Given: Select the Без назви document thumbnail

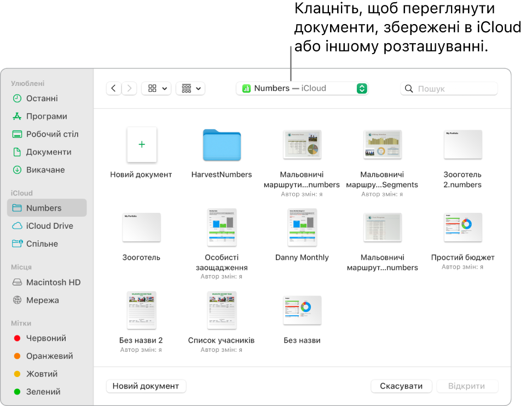Looking at the screenshot, I should [x=302, y=310].
